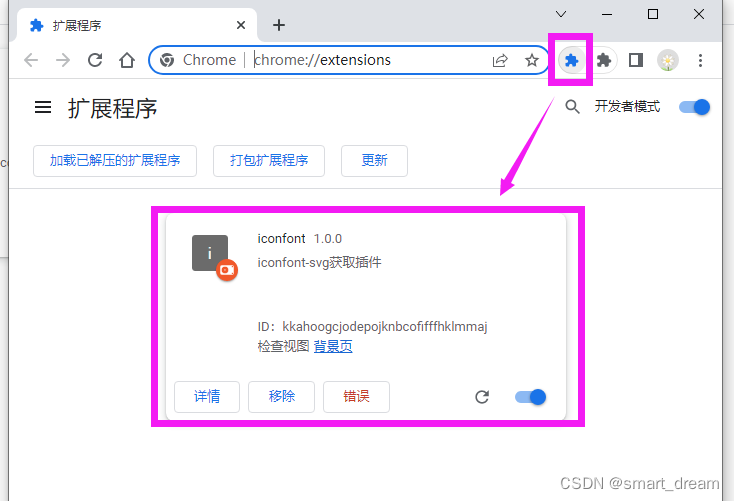Go forward to the next page
Screen dimensions: 734x501
[63, 60]
